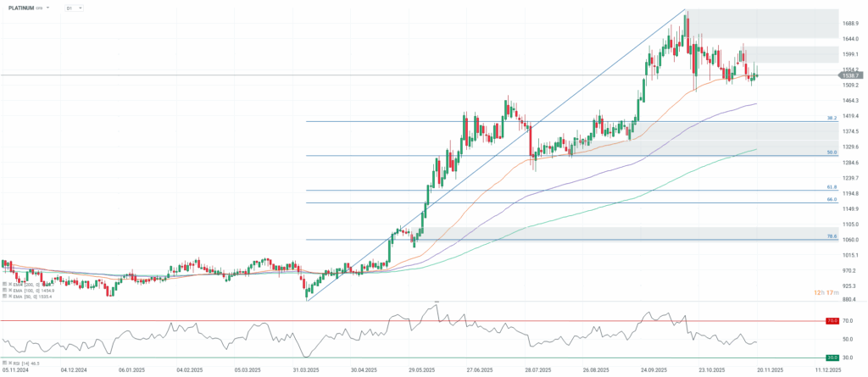Click the red RSI 70.0 level label
Image resolution: width=868 pixels, height=377 pixels.
[832, 322]
